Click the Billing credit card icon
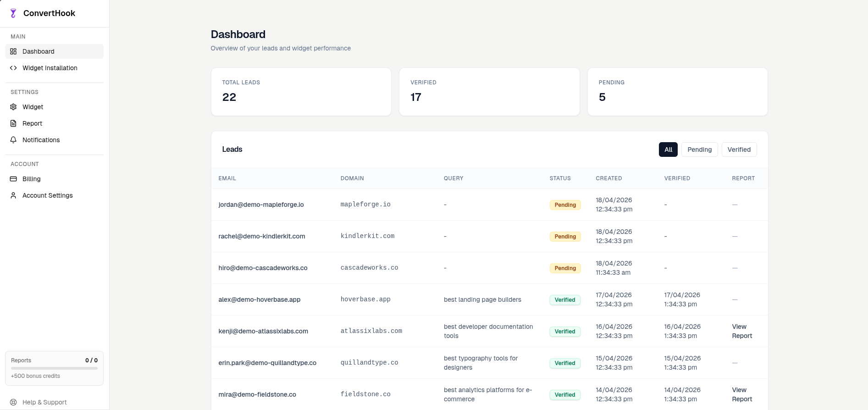Screen dimensions: 868x410 coord(13,179)
